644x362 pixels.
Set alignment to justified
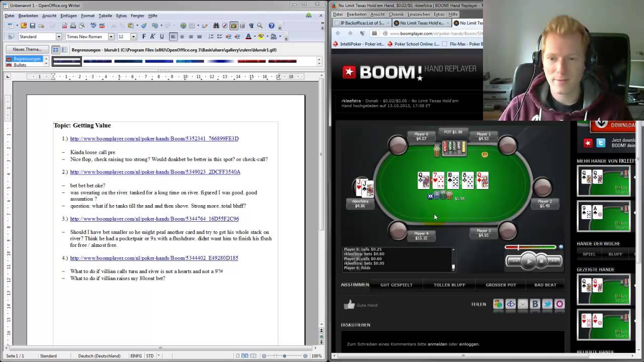coord(199,37)
